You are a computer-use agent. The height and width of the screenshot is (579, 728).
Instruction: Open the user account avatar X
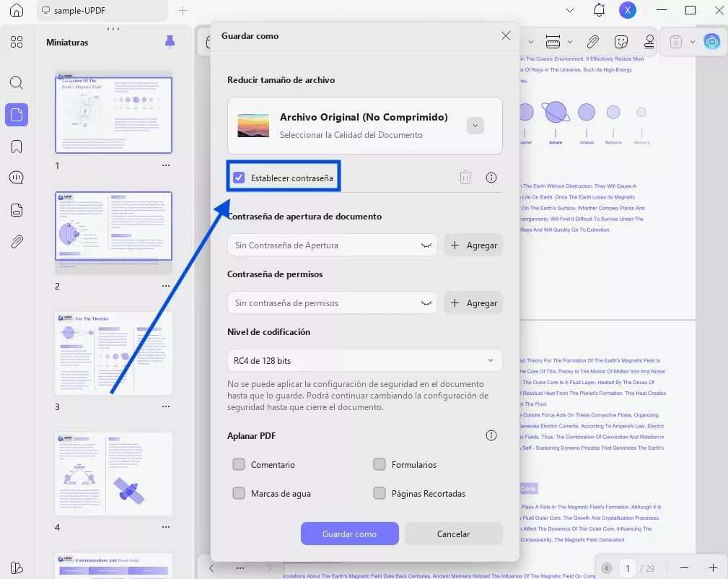click(627, 10)
